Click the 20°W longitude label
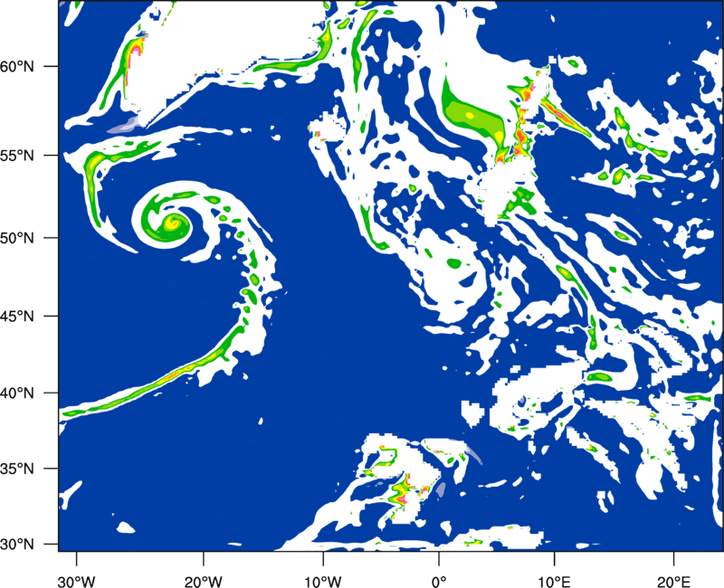724x588 pixels. point(204,582)
